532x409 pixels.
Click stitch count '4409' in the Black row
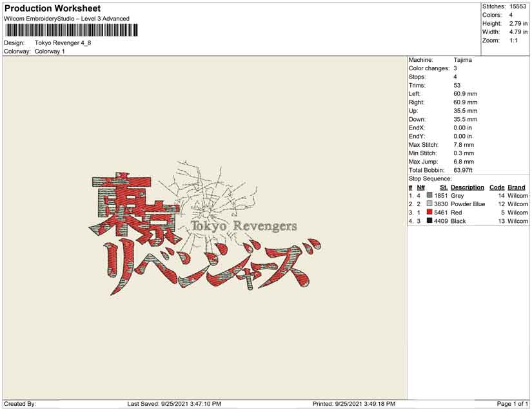(440, 221)
